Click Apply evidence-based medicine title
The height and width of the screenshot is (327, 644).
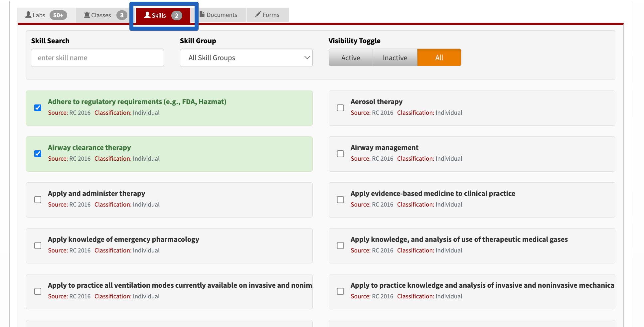click(433, 194)
